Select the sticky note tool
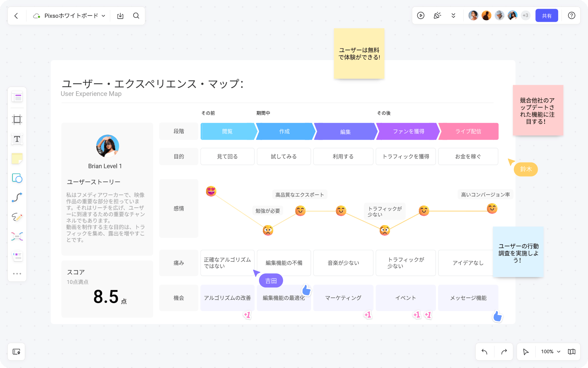Screen dimensions: 588x368 coord(17,159)
